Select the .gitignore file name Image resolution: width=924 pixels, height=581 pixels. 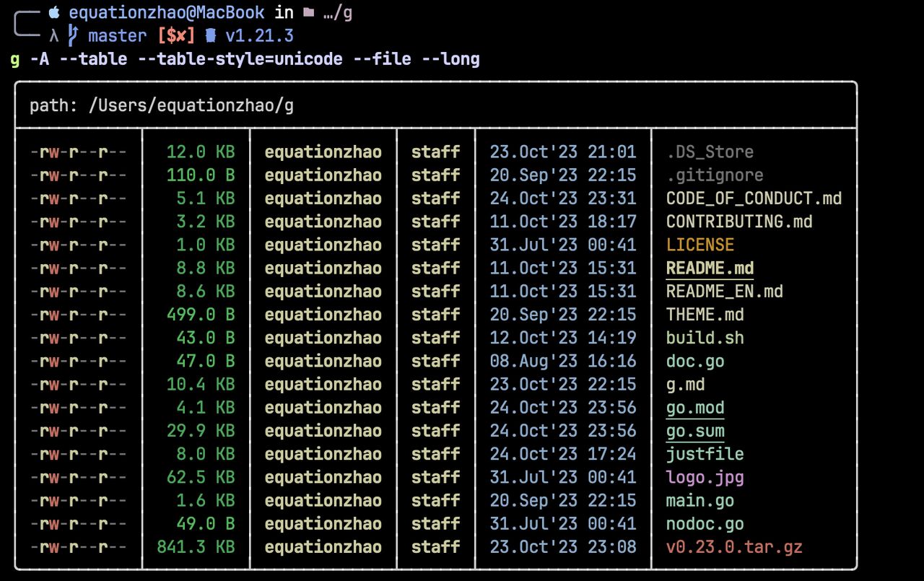click(715, 175)
